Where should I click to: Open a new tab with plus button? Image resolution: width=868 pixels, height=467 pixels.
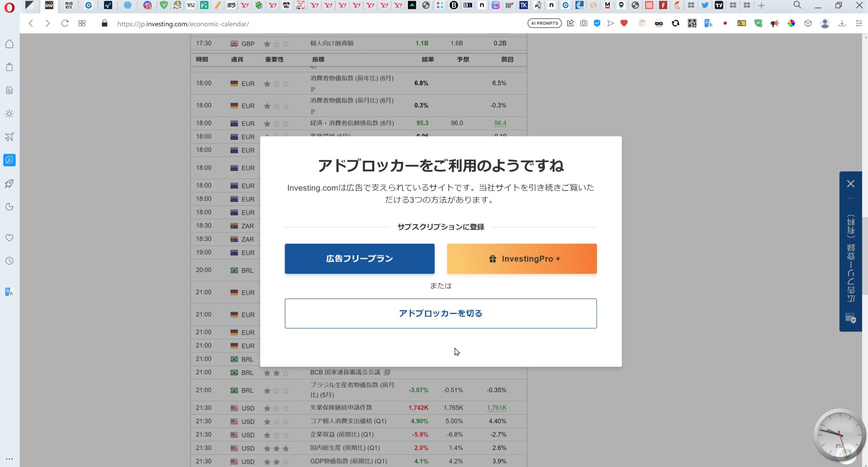[x=761, y=5]
